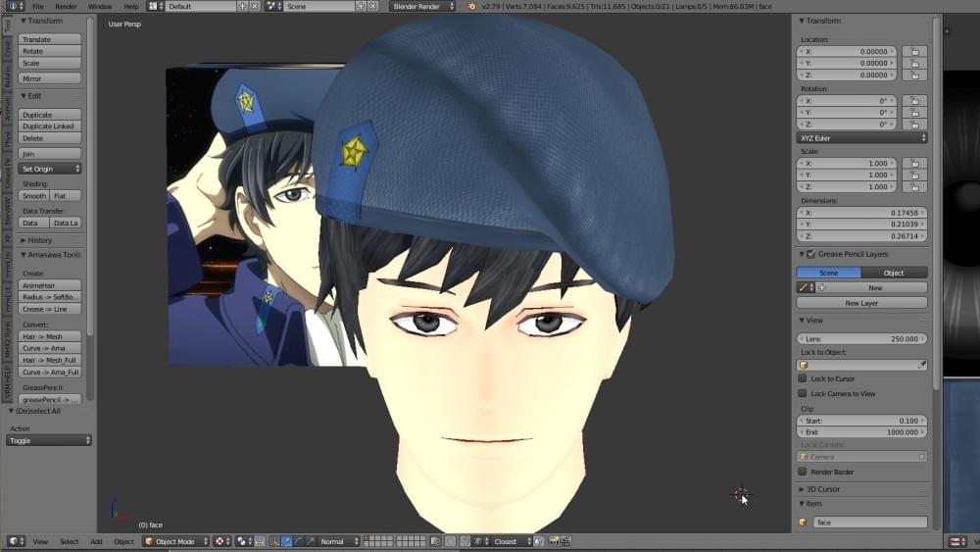This screenshot has width=980, height=552.
Task: Delete the Default screen layout
Action: pyautogui.click(x=255, y=6)
